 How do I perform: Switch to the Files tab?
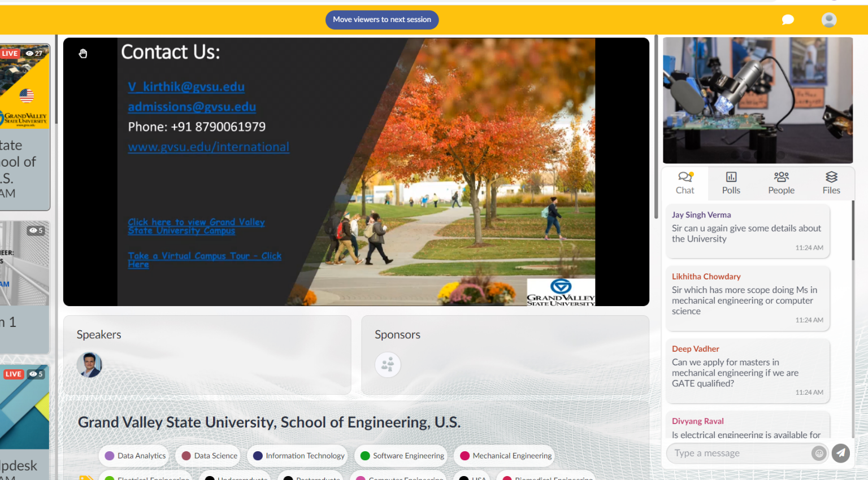[x=831, y=184]
